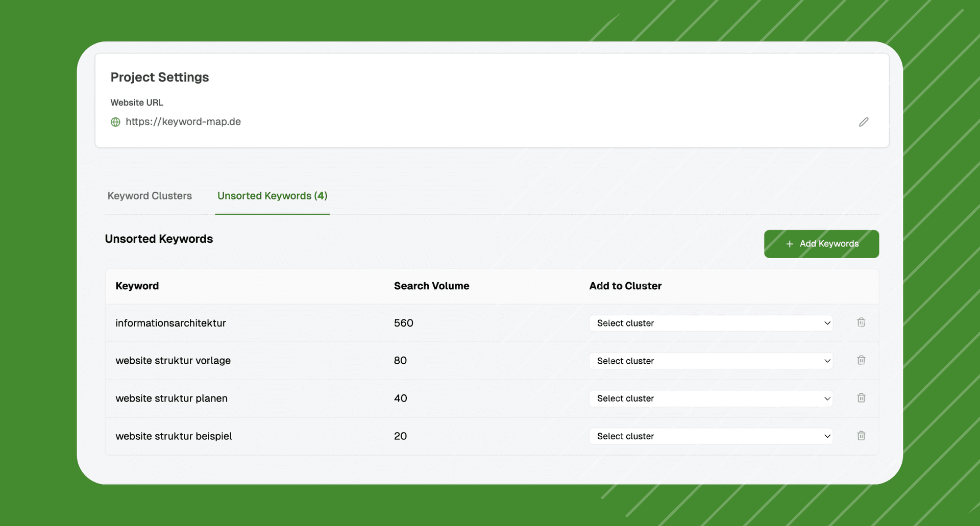Click the Unsorted Keywords section heading
Image resolution: width=980 pixels, height=526 pixels.
pos(159,239)
